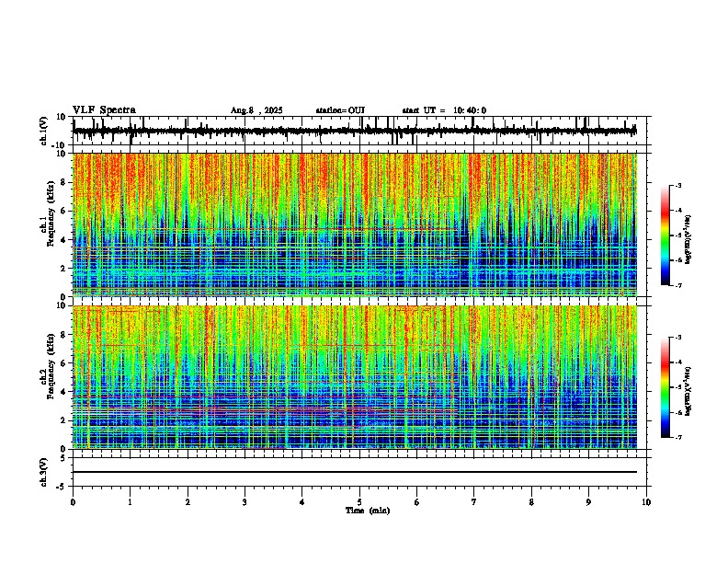
Task: Click time axis tick label '4'
Action: [302, 502]
